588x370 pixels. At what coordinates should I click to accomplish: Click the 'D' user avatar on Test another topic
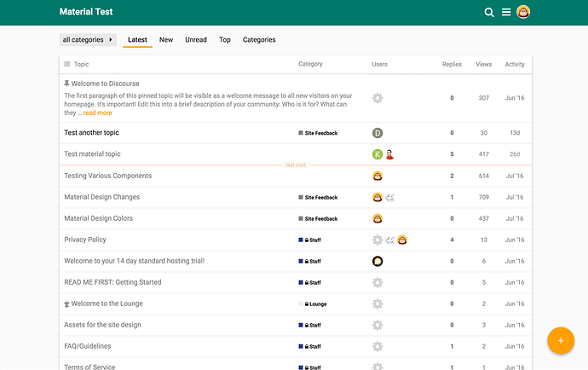[378, 133]
